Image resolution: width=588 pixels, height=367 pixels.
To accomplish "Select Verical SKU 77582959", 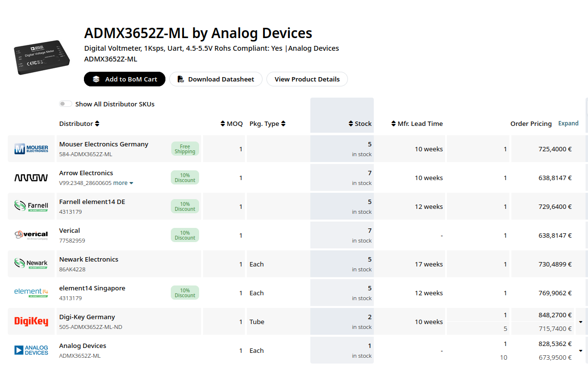I will (x=72, y=241).
